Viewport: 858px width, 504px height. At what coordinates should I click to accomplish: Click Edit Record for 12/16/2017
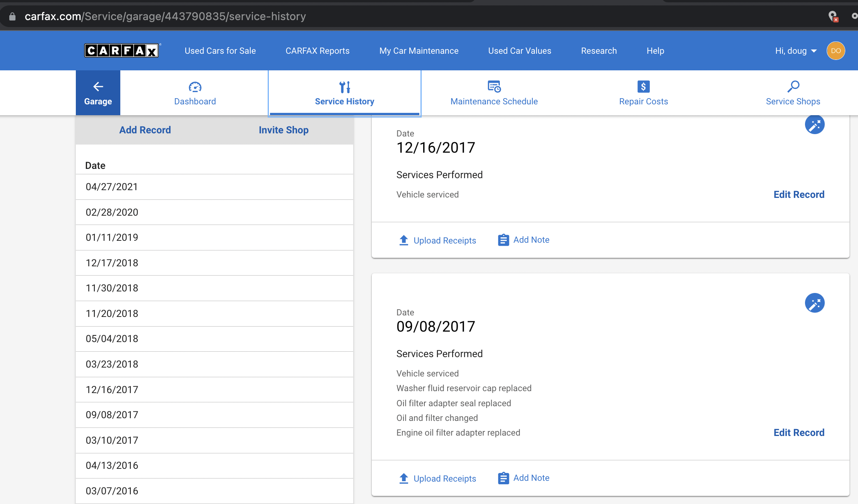click(x=799, y=194)
